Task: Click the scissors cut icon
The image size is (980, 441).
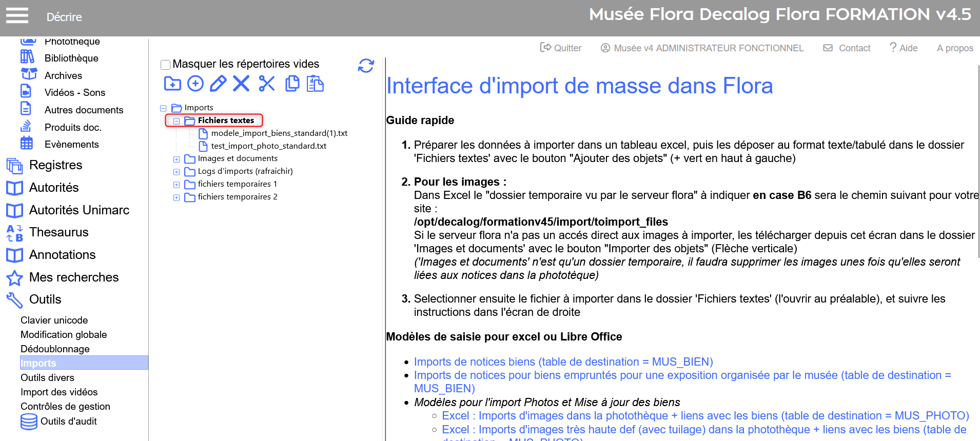Action: tap(267, 84)
